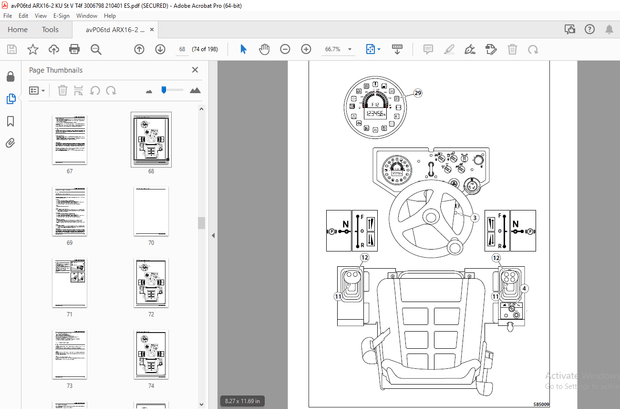620x409 pixels.
Task: Select page 71 thumbnail
Action: (70, 283)
